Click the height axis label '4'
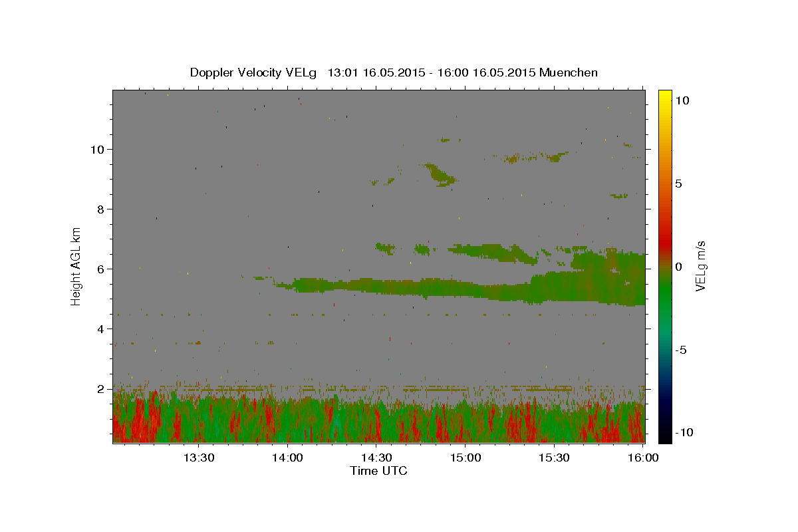 [x=100, y=329]
